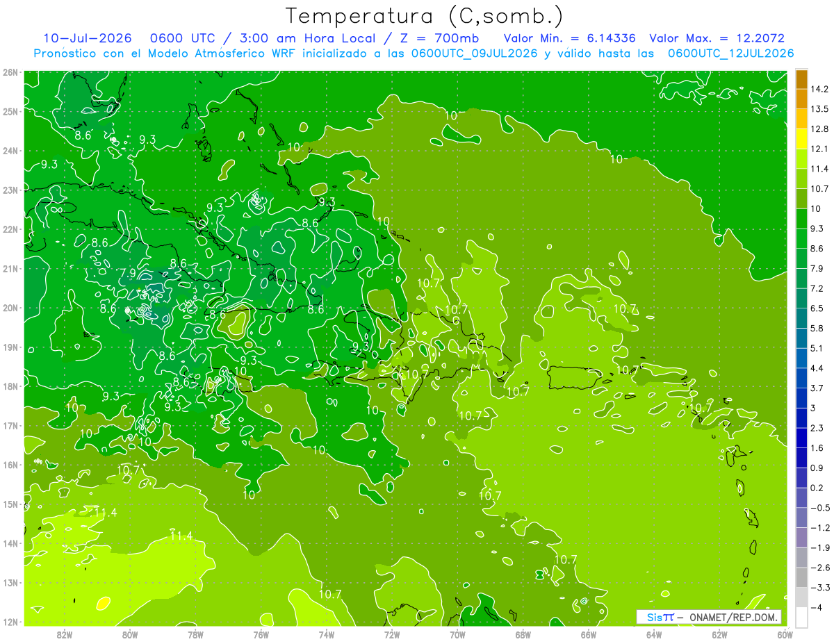Click the '66W' longitude axis label
The image size is (834, 644).
click(589, 634)
